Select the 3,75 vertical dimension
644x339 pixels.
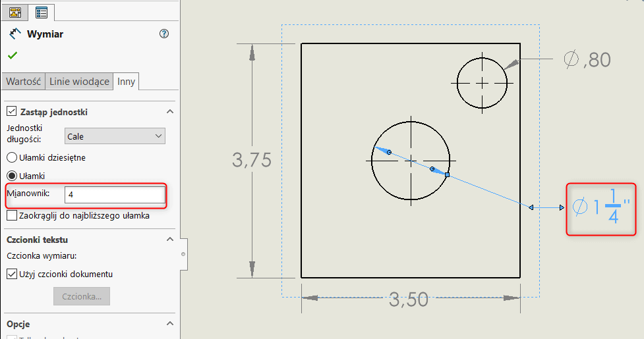click(x=252, y=160)
